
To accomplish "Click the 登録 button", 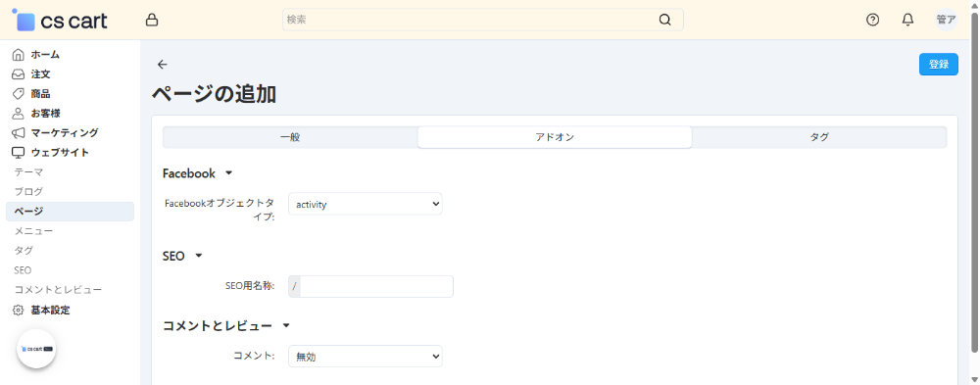I will point(938,65).
